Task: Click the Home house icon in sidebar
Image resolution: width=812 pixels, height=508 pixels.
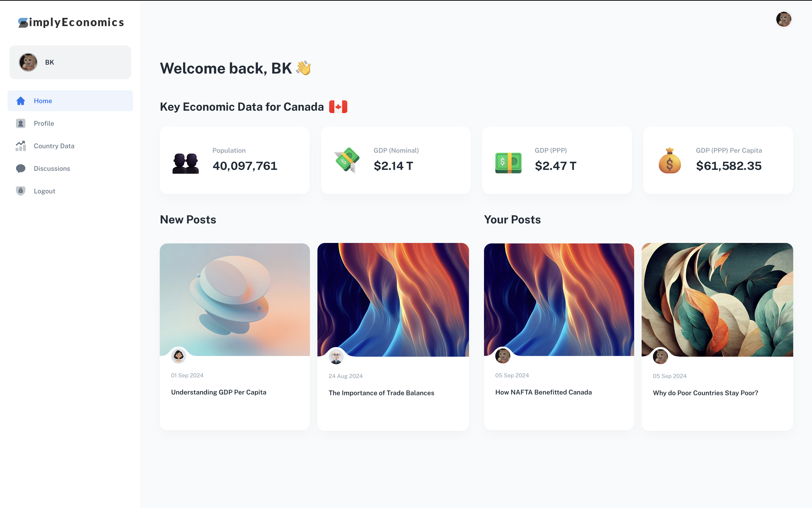Action: [x=21, y=101]
